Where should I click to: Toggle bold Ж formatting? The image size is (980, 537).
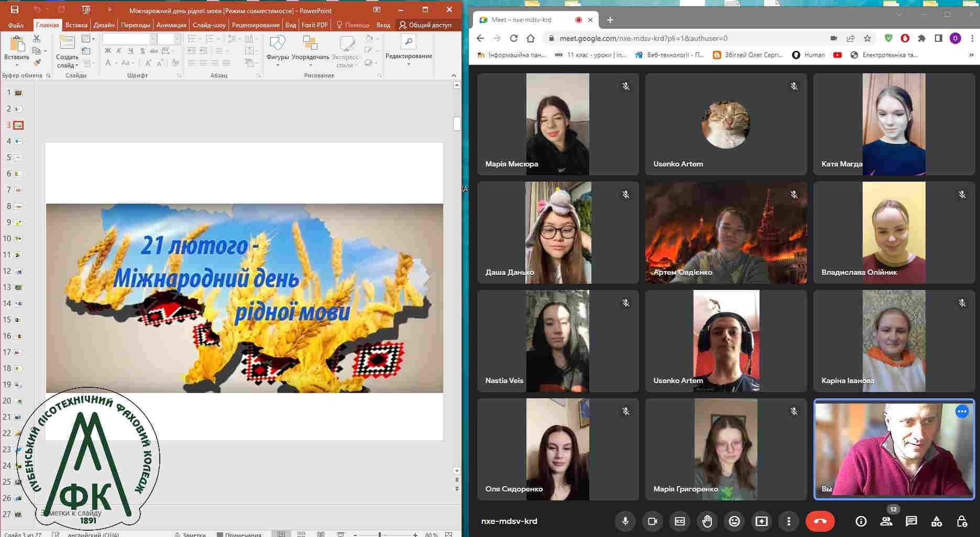(x=108, y=51)
